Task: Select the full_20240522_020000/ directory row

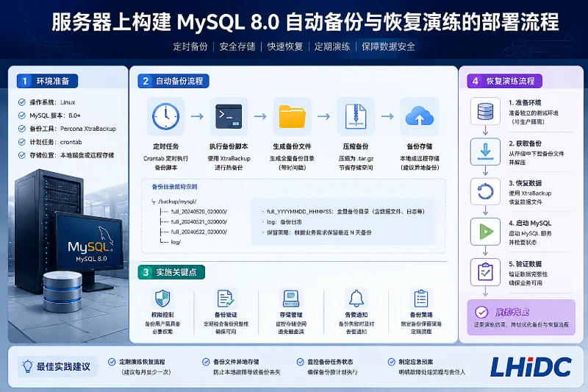Action: 193,232
